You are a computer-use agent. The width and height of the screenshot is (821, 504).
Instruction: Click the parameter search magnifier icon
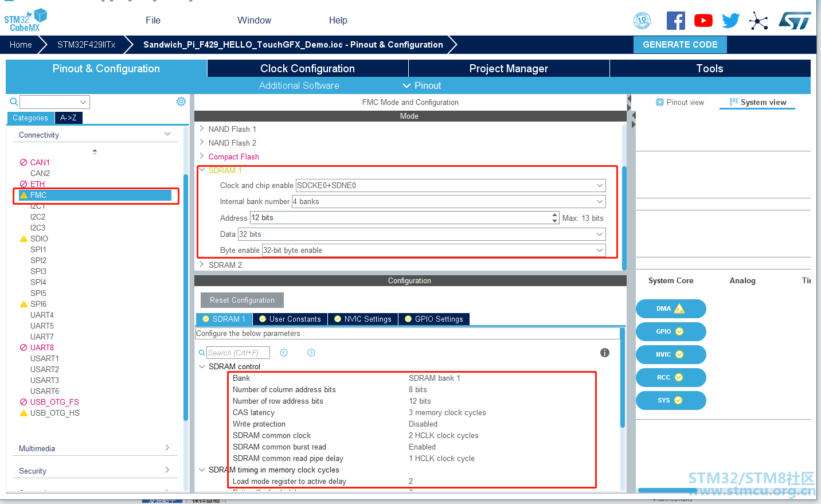click(x=202, y=353)
